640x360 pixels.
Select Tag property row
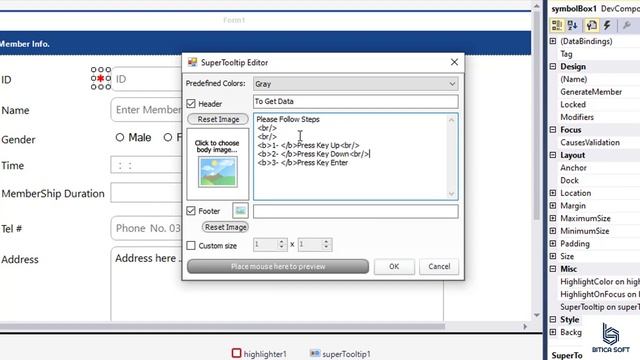(x=595, y=53)
